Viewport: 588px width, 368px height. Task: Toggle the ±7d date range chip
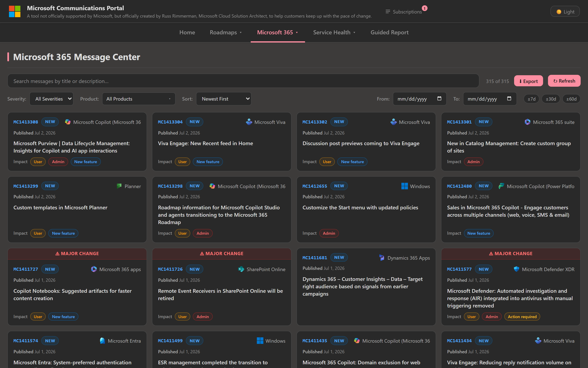pyautogui.click(x=531, y=99)
